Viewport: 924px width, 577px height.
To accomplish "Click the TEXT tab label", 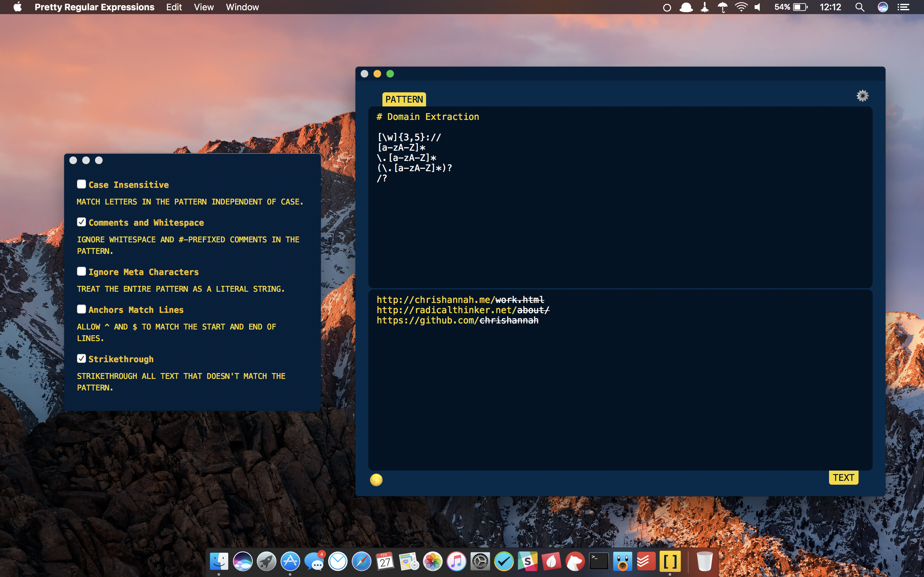I will (843, 477).
